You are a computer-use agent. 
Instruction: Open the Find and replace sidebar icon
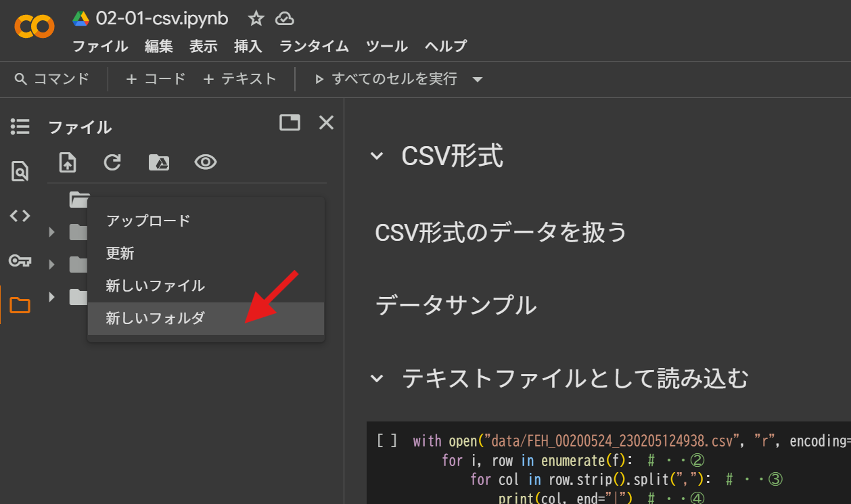coord(20,172)
